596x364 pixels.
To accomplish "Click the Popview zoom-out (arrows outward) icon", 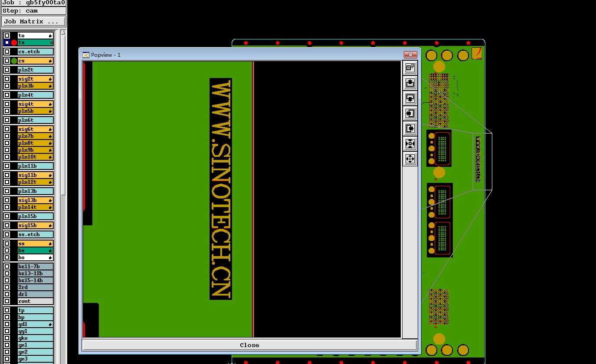I will [x=410, y=159].
